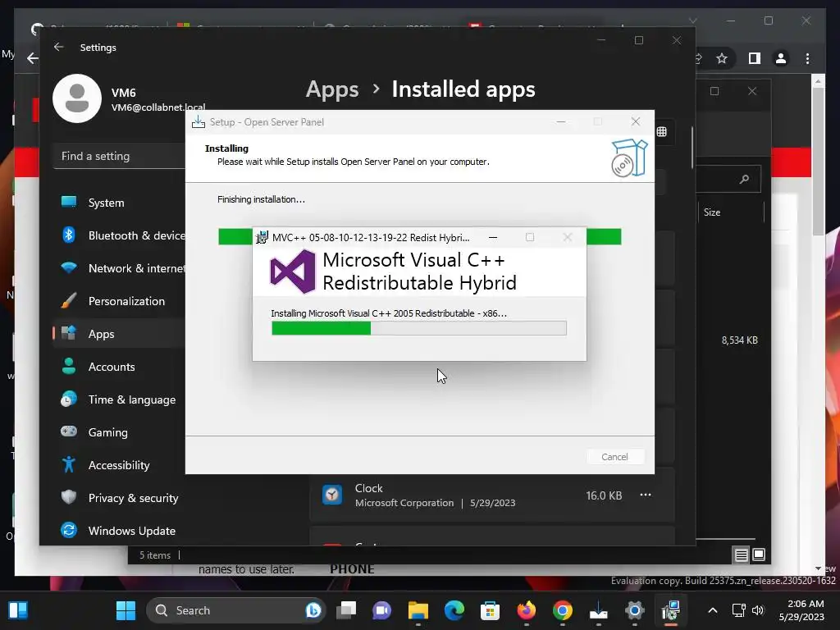Open Task View from the taskbar
This screenshot has height=630, width=840.
346,610
